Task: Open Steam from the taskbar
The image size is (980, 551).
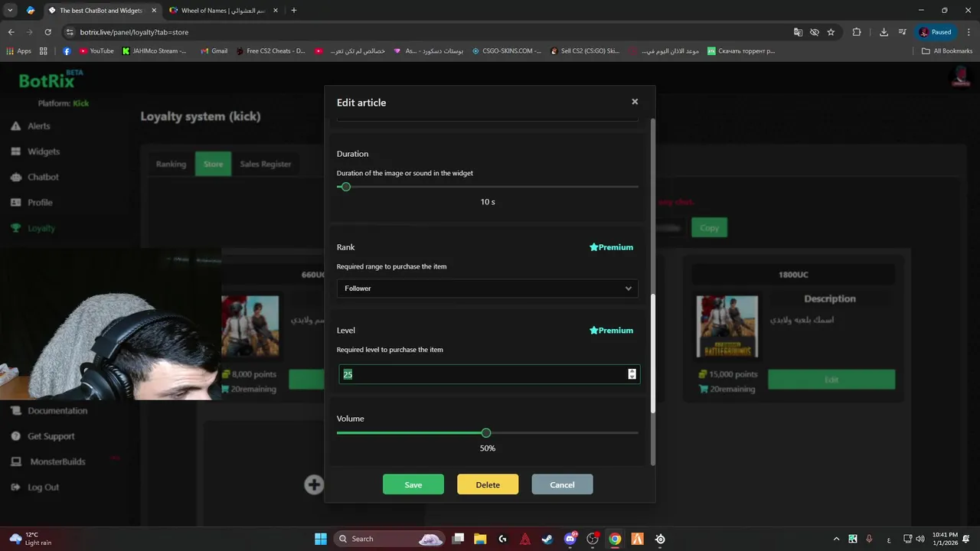Action: tap(547, 539)
